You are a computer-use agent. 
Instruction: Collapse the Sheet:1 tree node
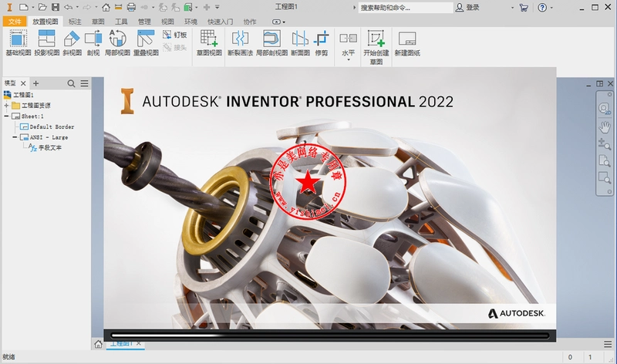[6, 116]
